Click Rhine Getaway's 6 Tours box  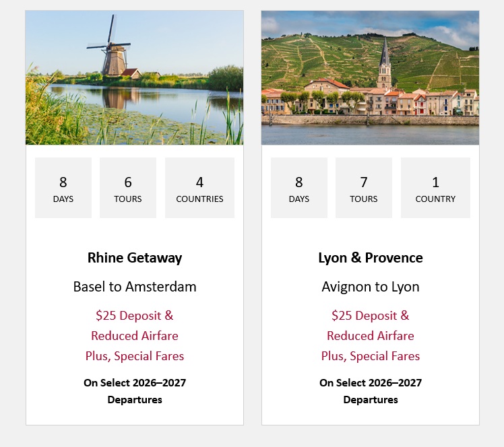tap(128, 188)
